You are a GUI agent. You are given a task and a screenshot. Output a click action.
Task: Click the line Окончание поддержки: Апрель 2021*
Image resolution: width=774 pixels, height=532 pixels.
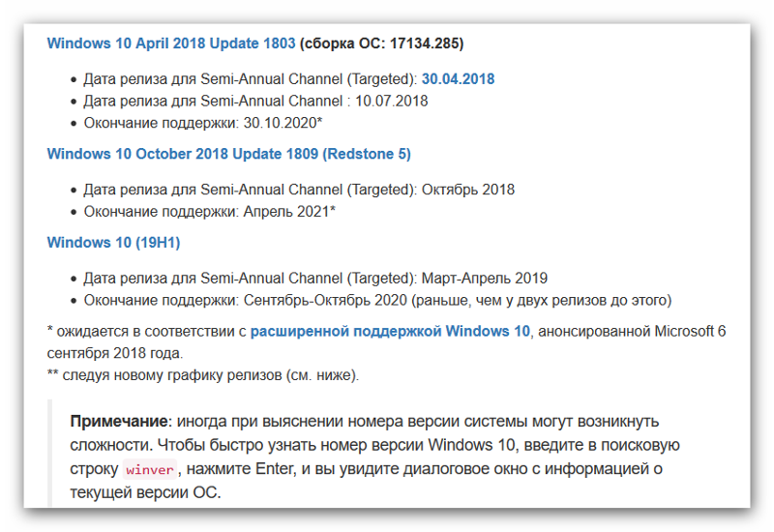point(209,212)
